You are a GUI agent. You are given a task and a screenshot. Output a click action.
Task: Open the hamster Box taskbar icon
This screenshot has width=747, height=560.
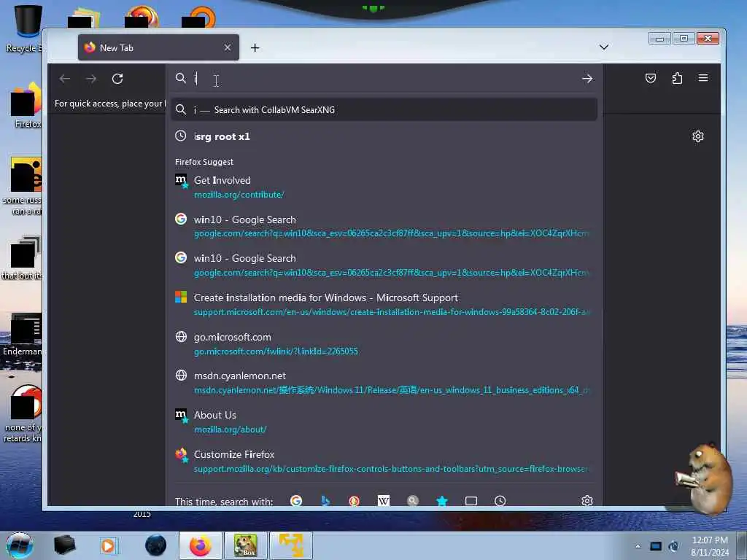246,545
